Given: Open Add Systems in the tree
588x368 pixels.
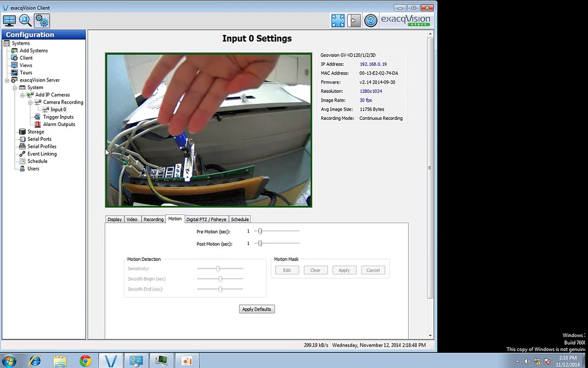Looking at the screenshot, I should 34,50.
